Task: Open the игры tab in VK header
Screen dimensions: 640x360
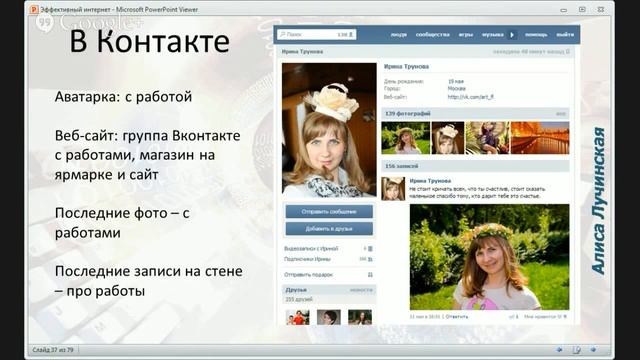Action: [466, 35]
